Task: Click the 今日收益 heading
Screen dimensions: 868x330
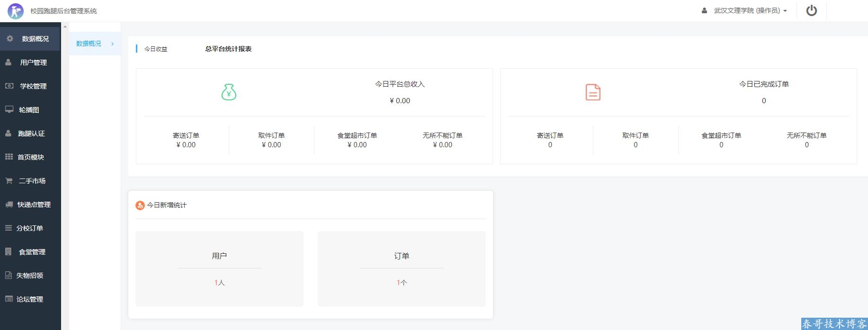Action: 156,49
